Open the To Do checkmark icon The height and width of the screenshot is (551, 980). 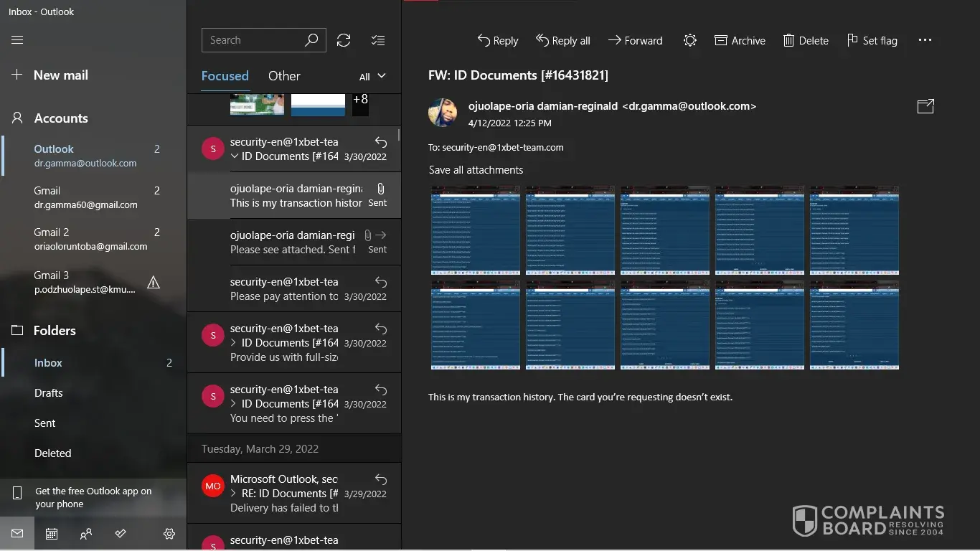(121, 534)
